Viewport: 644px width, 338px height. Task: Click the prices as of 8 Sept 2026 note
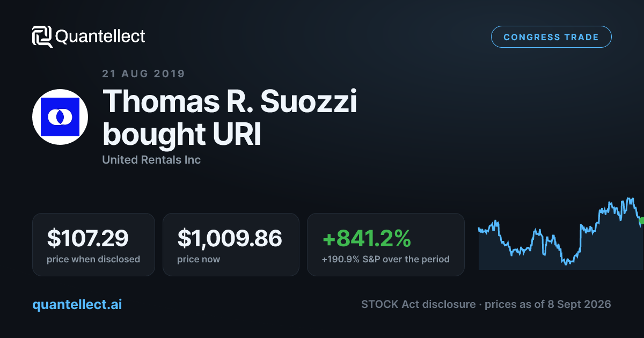click(548, 304)
